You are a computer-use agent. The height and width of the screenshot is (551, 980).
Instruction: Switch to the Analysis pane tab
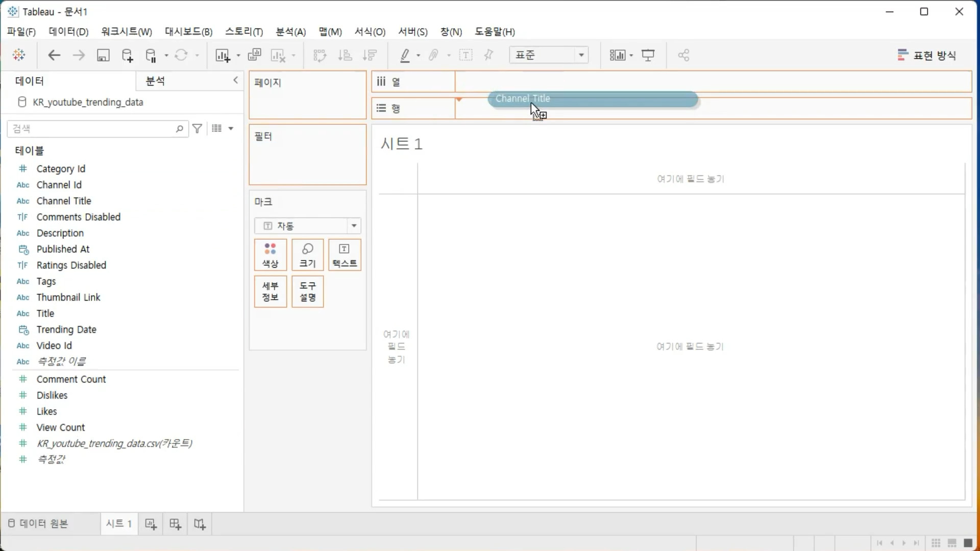tap(155, 81)
